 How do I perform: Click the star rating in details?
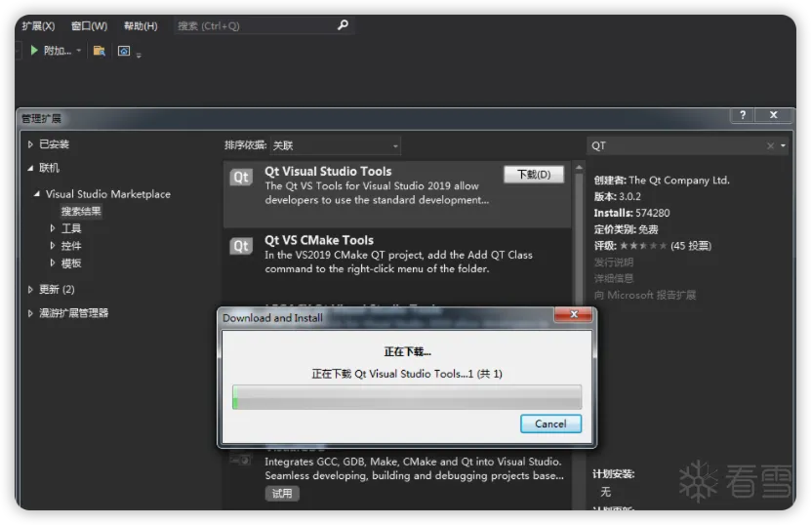[x=642, y=246]
